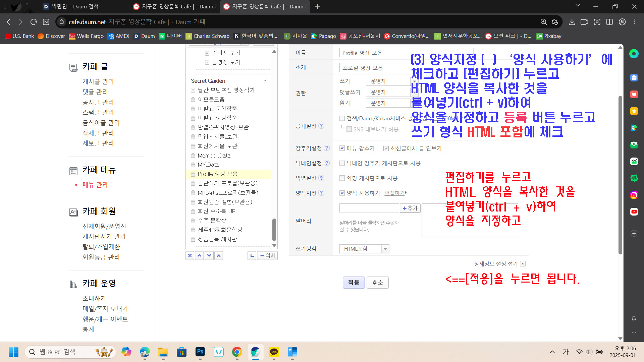Open the 편집하기 link

point(394,193)
